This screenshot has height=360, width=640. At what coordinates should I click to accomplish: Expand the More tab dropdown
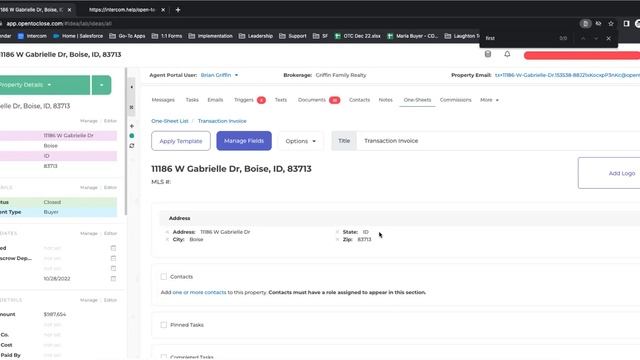coord(489,100)
